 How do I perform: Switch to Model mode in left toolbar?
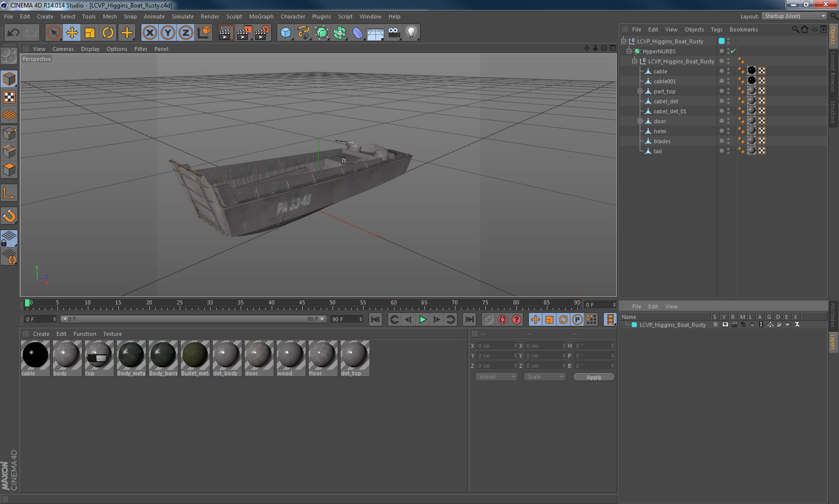(9, 79)
